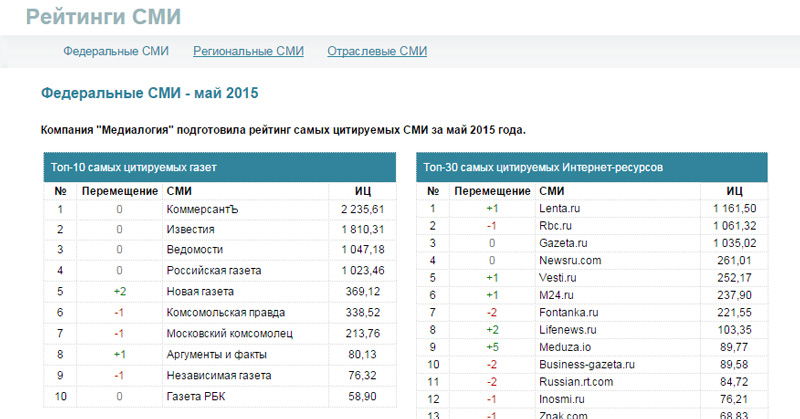The width and height of the screenshot is (800, 419).
Task: Click the value 84,72
Action: [x=734, y=382]
